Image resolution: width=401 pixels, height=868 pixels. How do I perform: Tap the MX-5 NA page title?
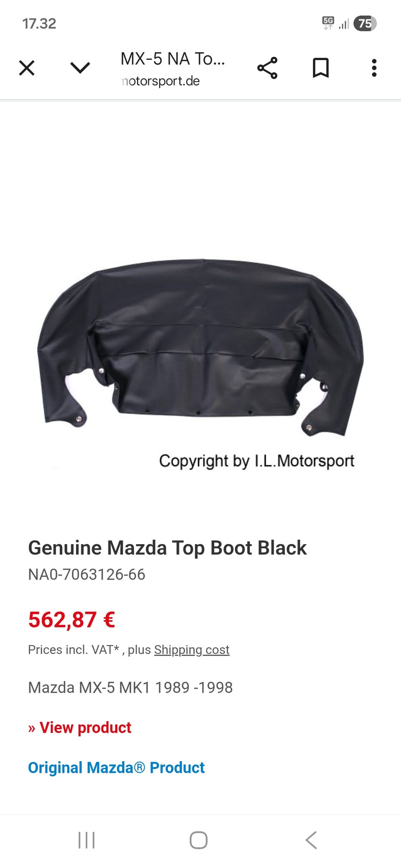tap(173, 59)
